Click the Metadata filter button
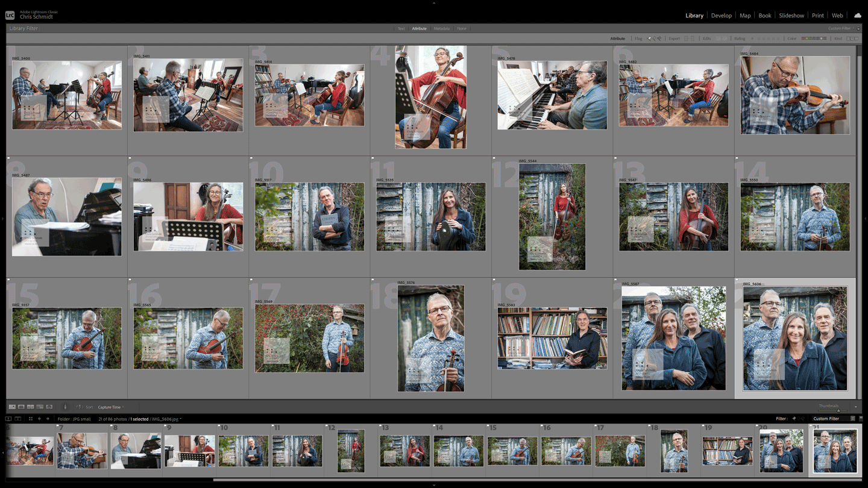This screenshot has height=488, width=868. click(x=442, y=28)
